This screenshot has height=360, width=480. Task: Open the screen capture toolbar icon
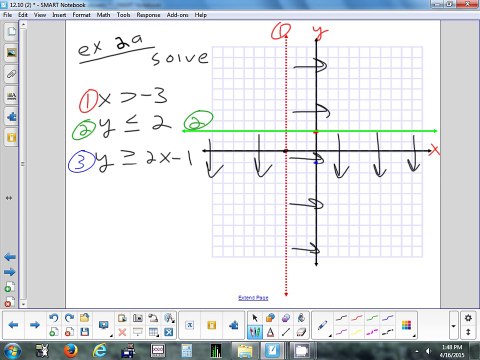click(138, 318)
